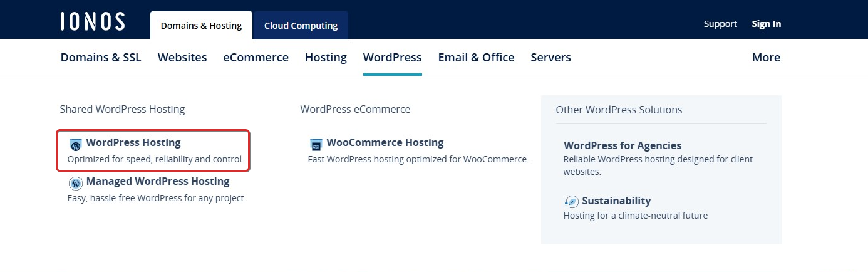Open the Email & Office menu
The width and height of the screenshot is (868, 272).
pos(476,57)
